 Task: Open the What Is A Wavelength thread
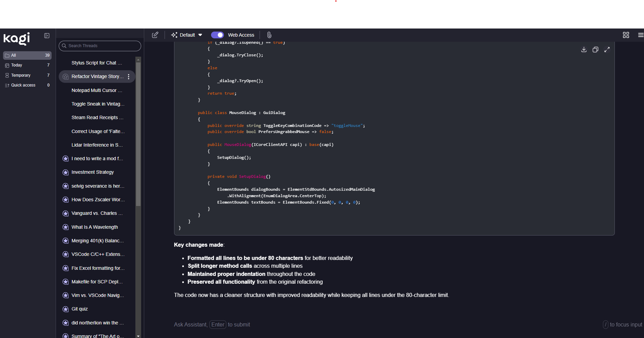click(x=95, y=227)
